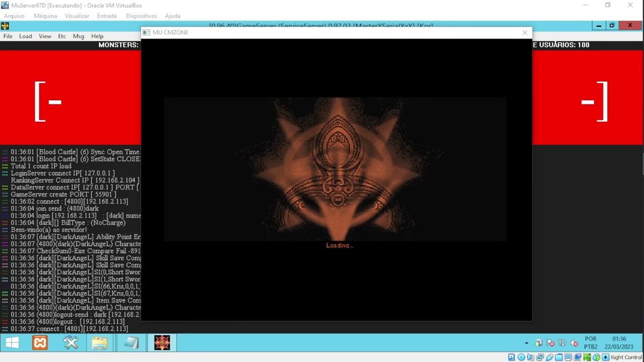
Task: Restore the GameServer window
Action: pos(612,26)
